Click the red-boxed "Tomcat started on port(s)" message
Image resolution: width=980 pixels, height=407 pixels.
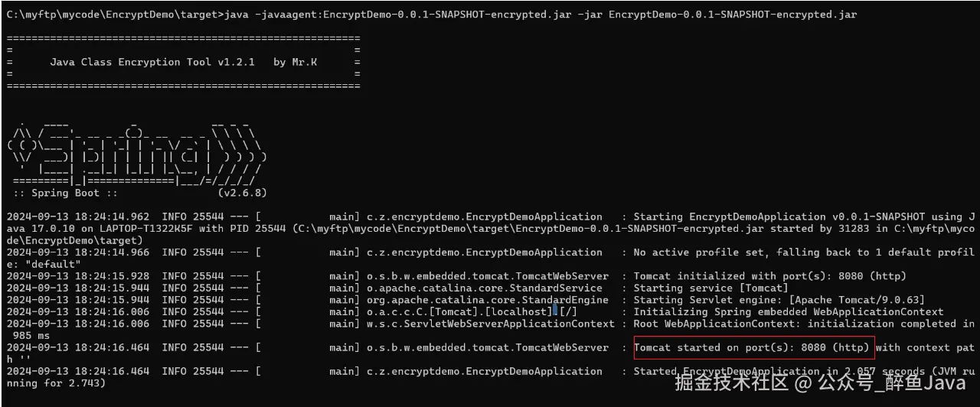753,347
